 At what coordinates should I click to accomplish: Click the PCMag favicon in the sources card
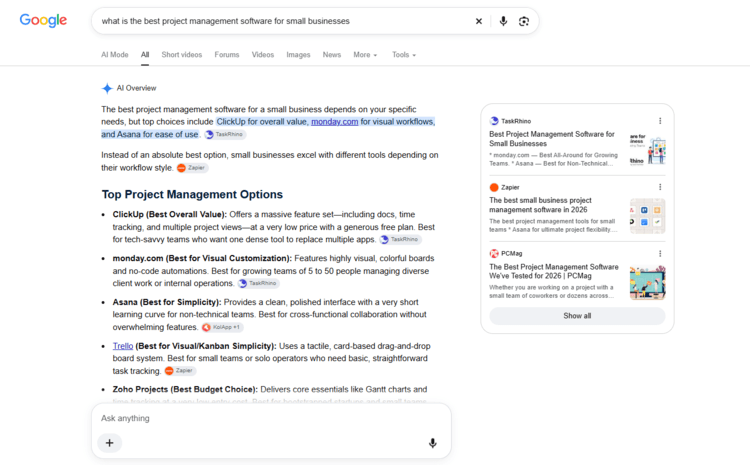494,254
